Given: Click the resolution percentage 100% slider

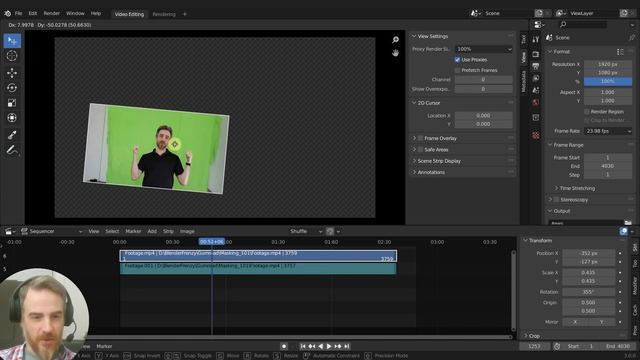Looking at the screenshot, I should point(608,81).
